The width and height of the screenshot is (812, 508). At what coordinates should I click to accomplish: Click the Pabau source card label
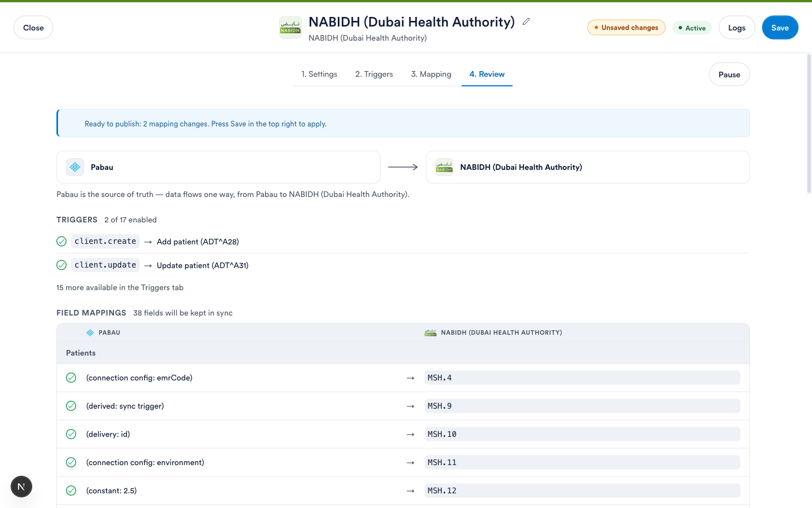[102, 167]
